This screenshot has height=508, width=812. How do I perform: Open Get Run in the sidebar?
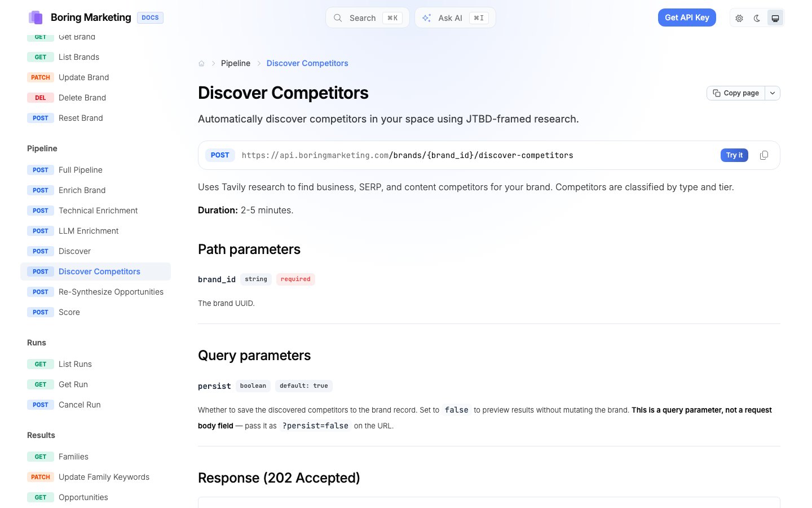click(x=96, y=384)
